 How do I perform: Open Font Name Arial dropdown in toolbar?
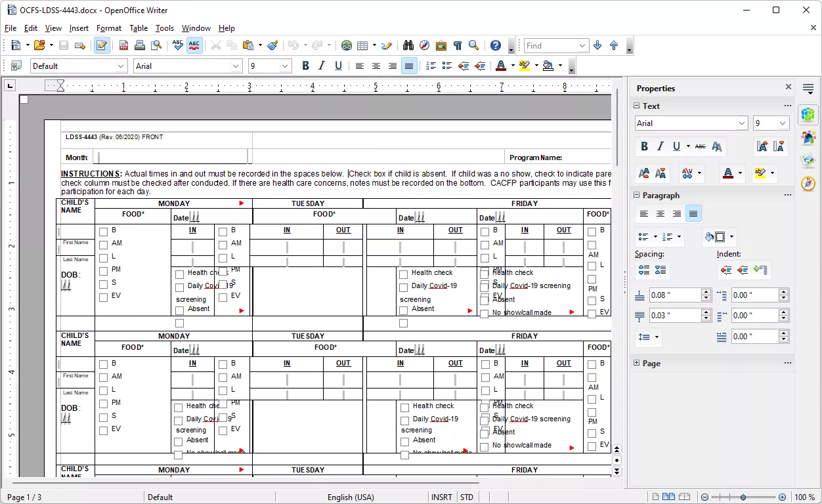236,66
